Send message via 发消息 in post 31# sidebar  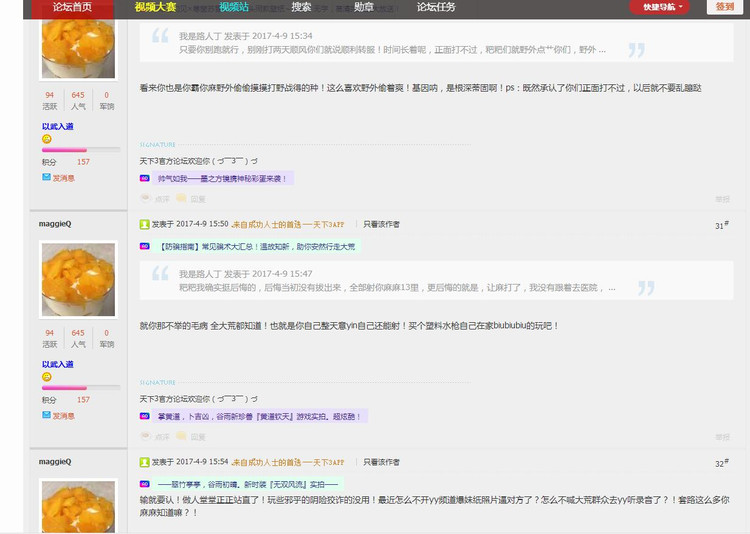63,416
